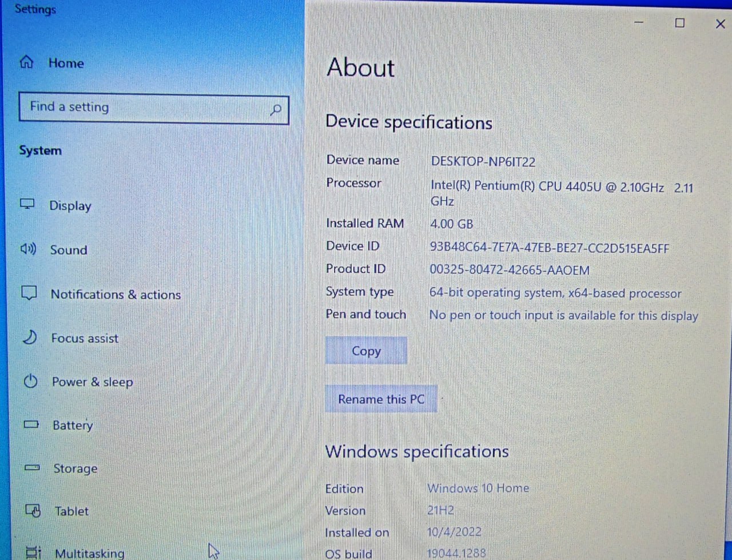Click OS build value 19044.1288
The image size is (732, 560).
[456, 553]
